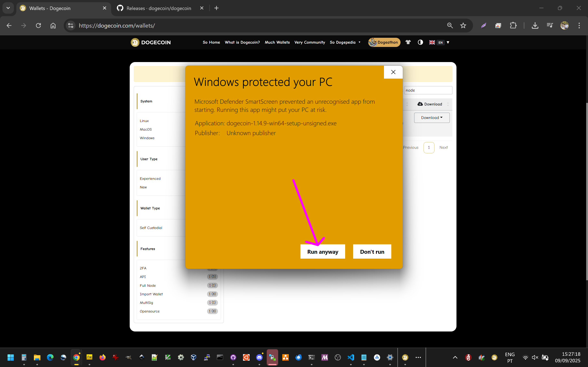Go to So Home menu item

211,42
